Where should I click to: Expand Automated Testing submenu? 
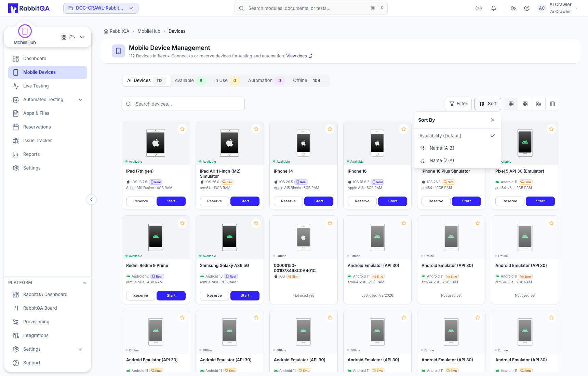80,99
